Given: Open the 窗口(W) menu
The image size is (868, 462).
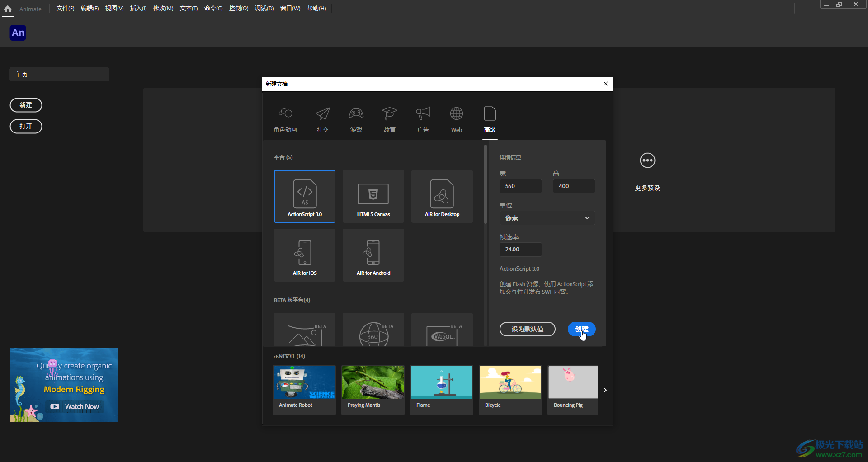Looking at the screenshot, I should coord(290,9).
